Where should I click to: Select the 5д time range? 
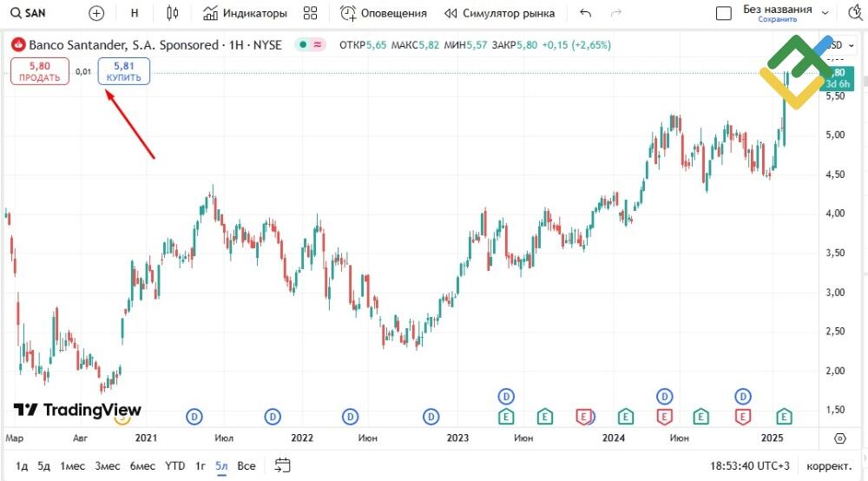[x=43, y=465]
